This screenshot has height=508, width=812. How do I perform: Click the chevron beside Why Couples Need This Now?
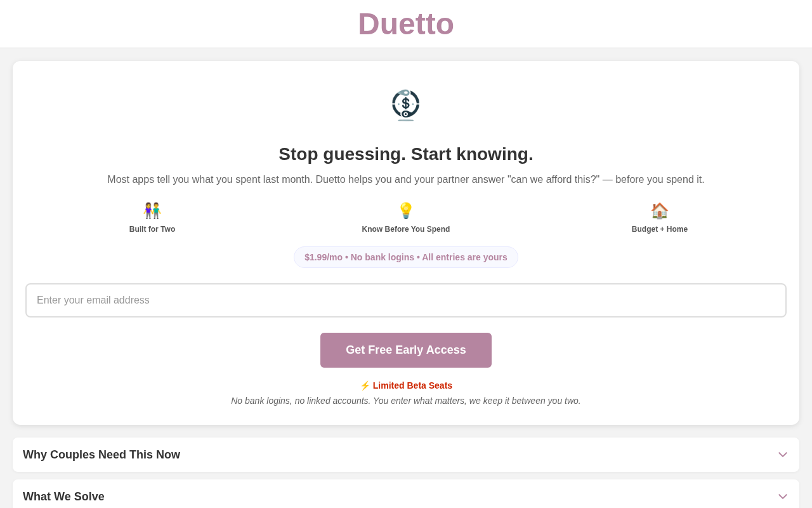pos(783,455)
